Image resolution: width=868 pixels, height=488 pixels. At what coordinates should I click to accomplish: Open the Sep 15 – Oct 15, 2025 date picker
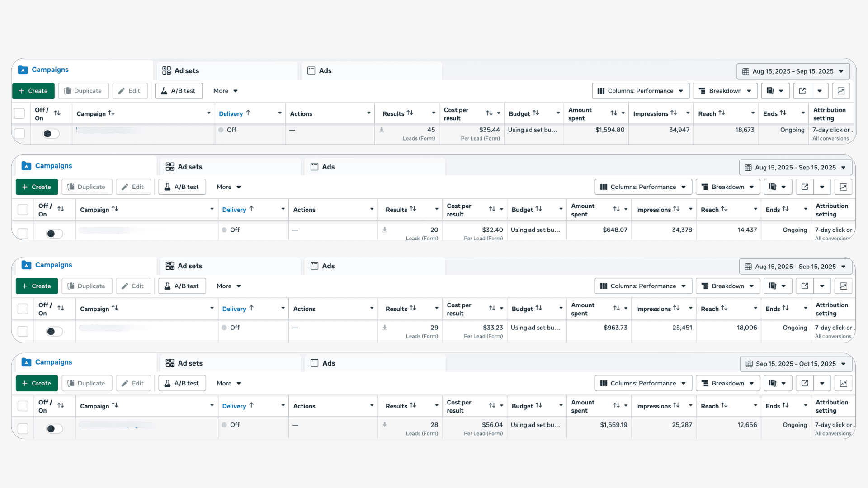pyautogui.click(x=796, y=364)
